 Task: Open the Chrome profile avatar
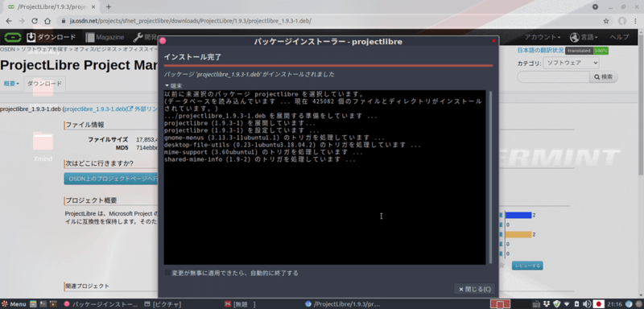(622, 21)
